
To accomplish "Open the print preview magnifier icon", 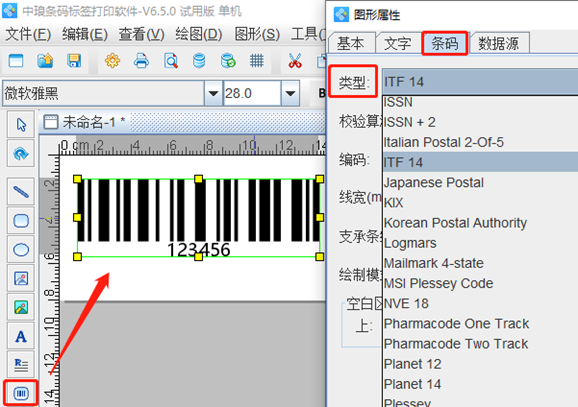I will [x=171, y=60].
